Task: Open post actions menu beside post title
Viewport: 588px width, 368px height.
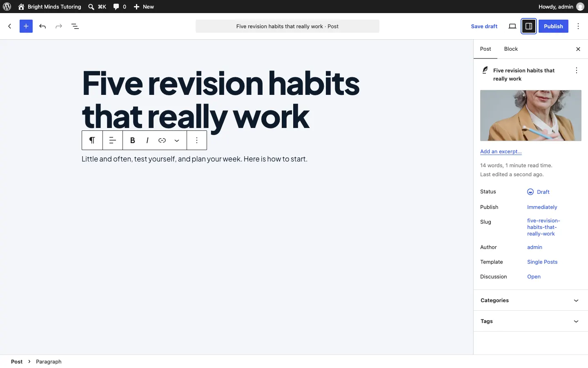Action: (577, 70)
